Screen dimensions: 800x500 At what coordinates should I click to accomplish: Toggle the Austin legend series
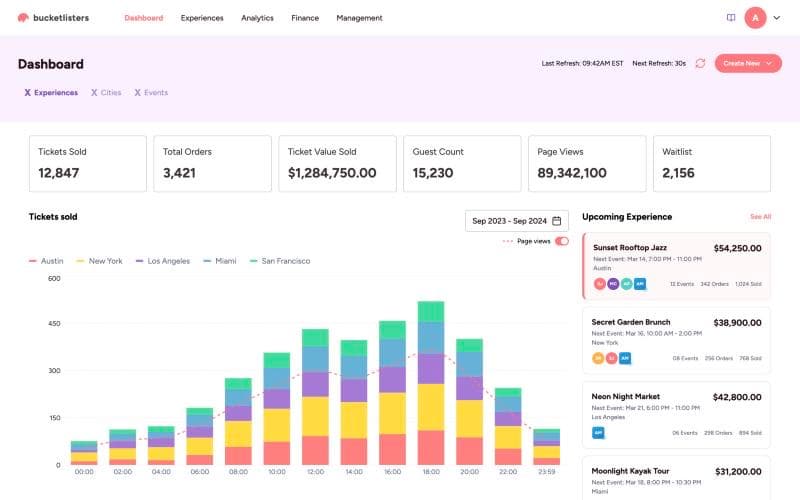[x=46, y=261]
